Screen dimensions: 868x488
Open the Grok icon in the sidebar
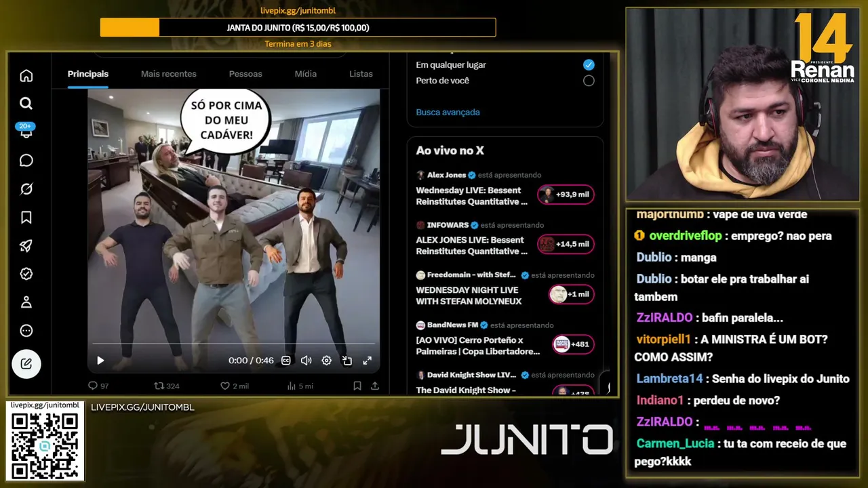(26, 189)
